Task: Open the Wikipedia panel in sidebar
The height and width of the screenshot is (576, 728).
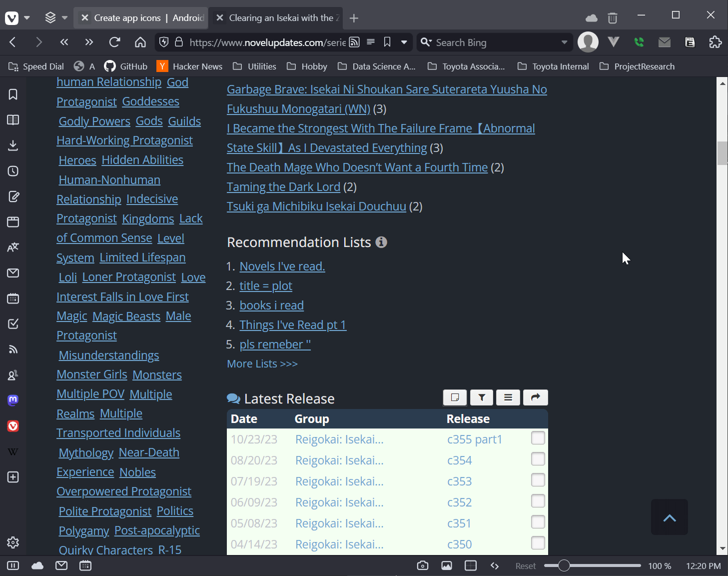Action: [13, 451]
